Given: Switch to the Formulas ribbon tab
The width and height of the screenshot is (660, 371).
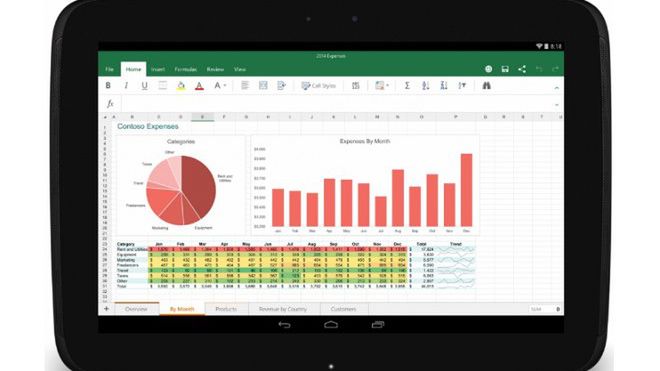Looking at the screenshot, I should tap(186, 69).
